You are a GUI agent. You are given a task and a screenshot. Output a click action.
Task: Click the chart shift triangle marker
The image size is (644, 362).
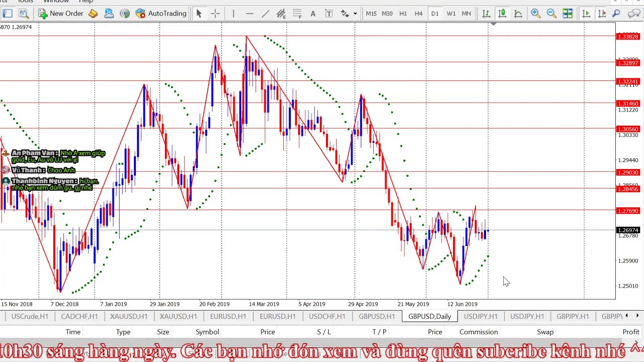[x=494, y=24]
